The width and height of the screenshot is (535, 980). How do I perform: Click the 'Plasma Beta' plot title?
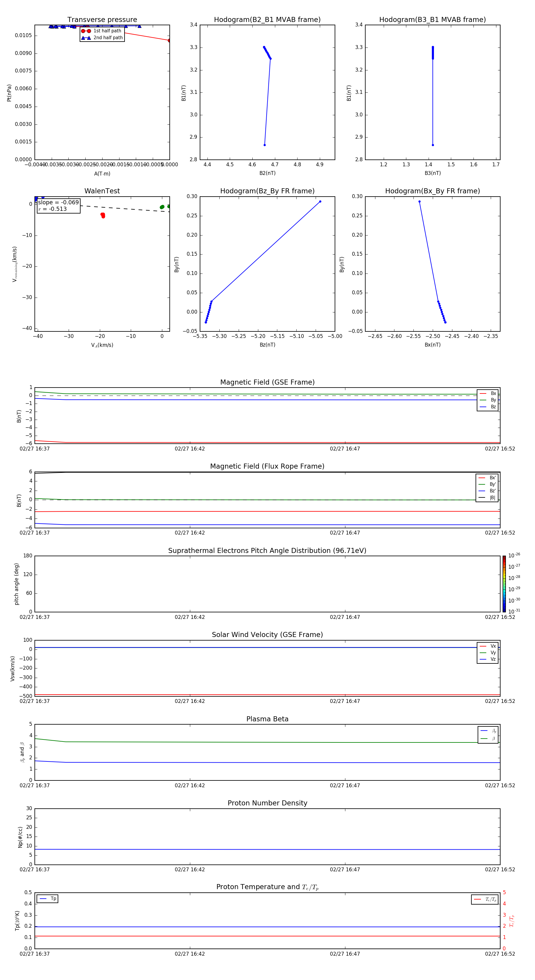click(x=267, y=719)
